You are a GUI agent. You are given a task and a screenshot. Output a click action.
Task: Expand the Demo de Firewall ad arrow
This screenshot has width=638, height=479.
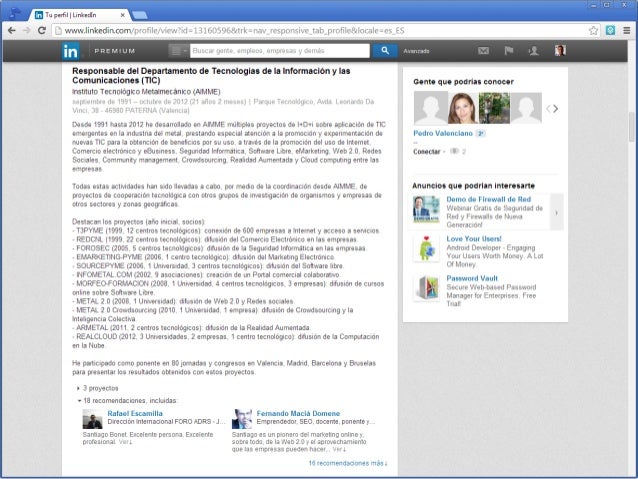point(557,212)
